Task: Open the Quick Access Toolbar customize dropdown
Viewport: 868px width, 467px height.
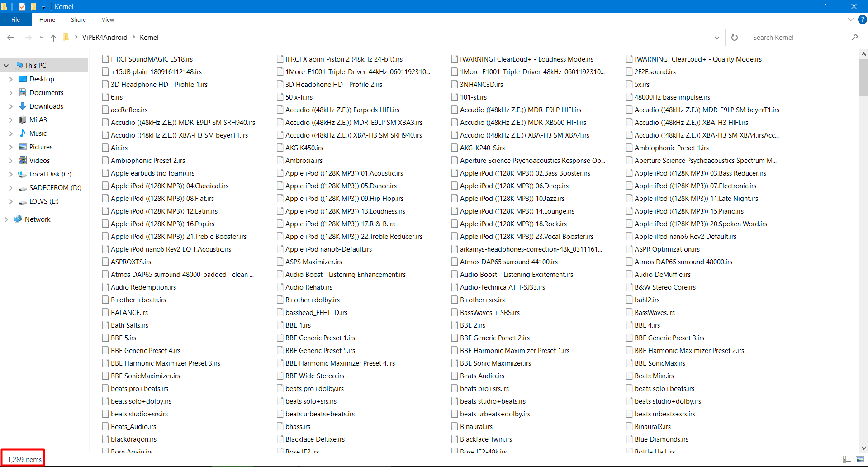Action: point(43,7)
